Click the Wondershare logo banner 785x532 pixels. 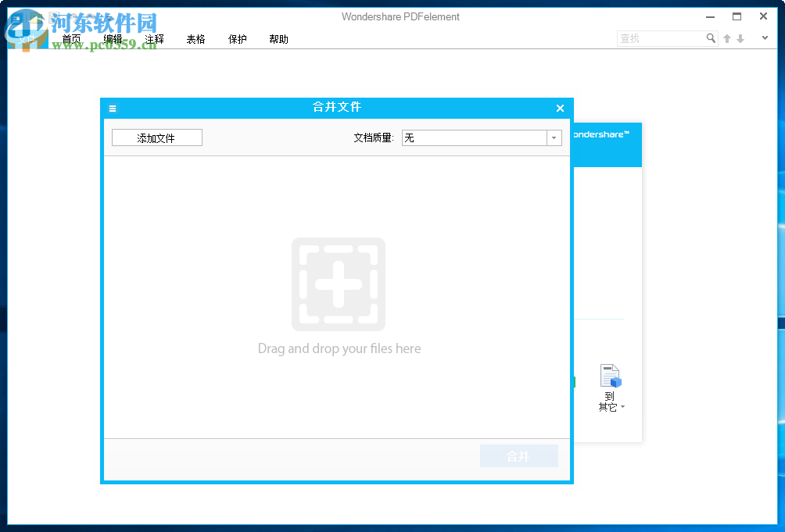606,142
